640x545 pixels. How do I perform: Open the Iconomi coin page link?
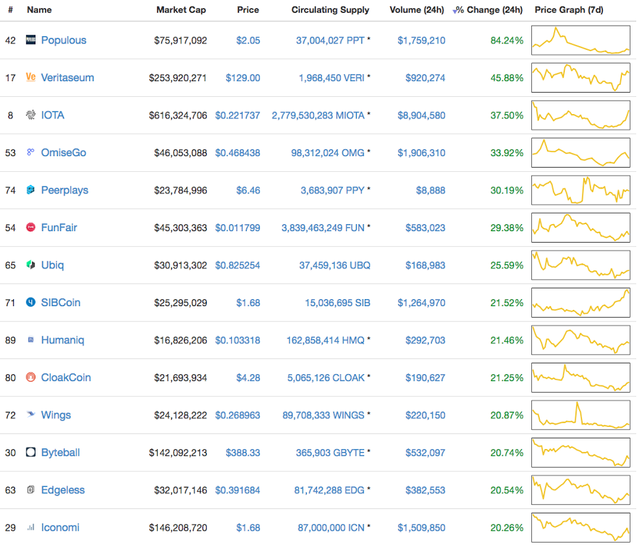coord(60,527)
